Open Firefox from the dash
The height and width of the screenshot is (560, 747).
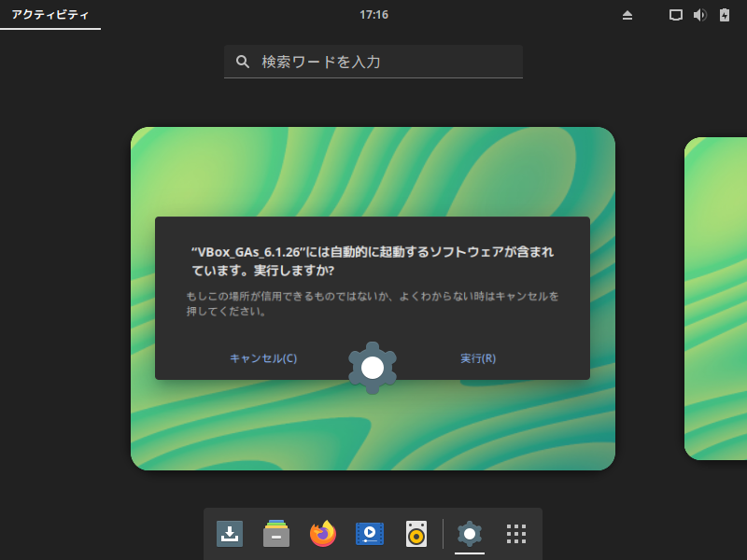coord(323,533)
